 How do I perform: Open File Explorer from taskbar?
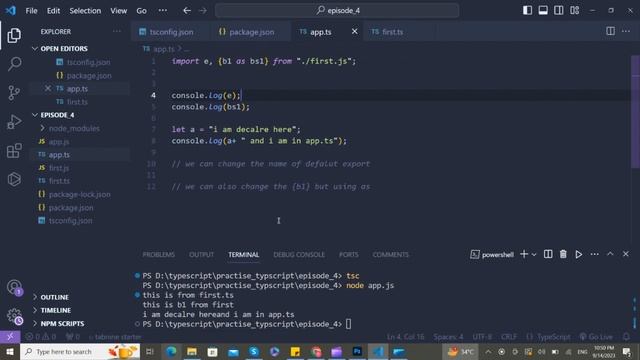[192, 351]
